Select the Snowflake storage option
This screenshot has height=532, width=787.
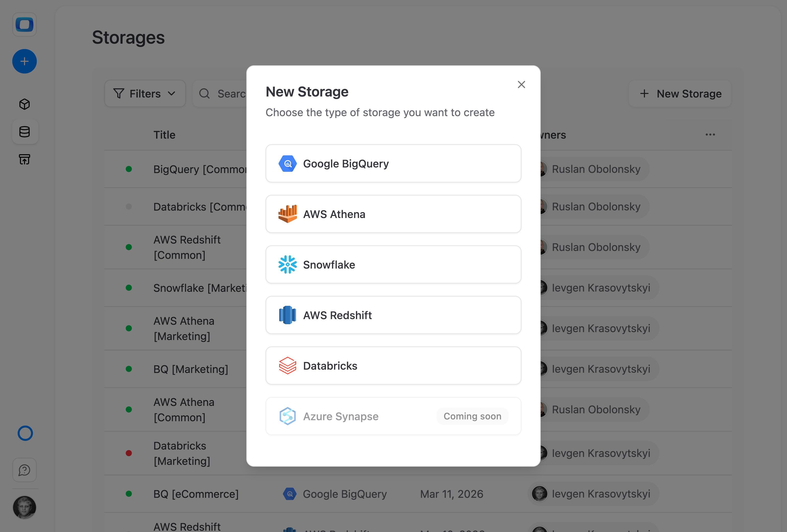point(393,265)
